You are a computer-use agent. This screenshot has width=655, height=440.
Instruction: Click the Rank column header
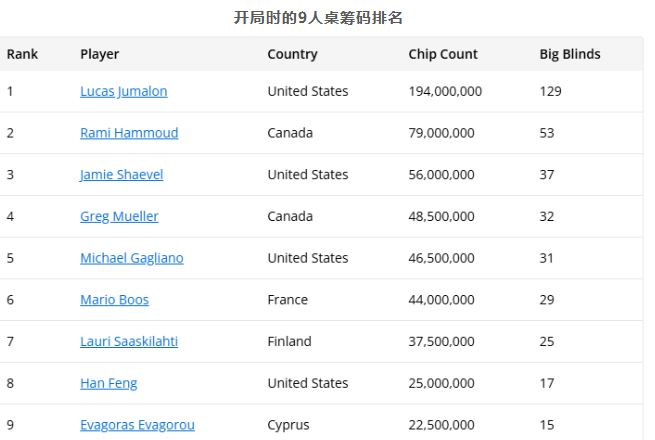point(22,54)
